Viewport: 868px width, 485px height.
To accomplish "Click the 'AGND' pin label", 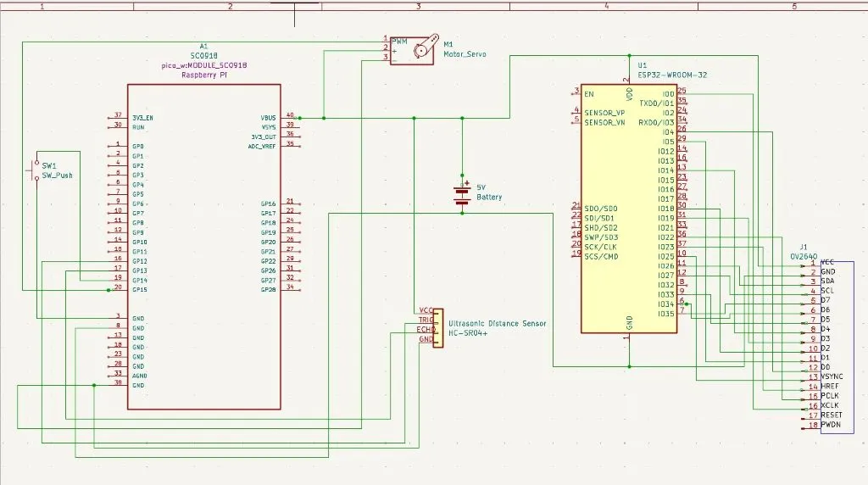I will [x=140, y=376].
